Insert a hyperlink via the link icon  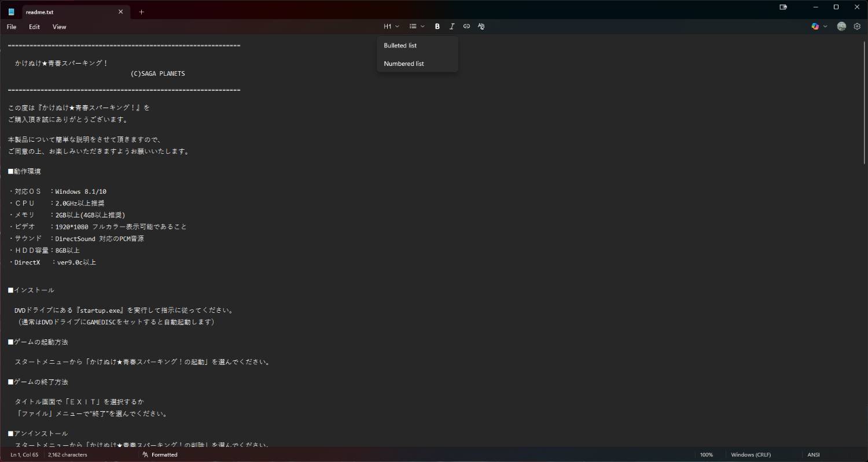pyautogui.click(x=466, y=27)
